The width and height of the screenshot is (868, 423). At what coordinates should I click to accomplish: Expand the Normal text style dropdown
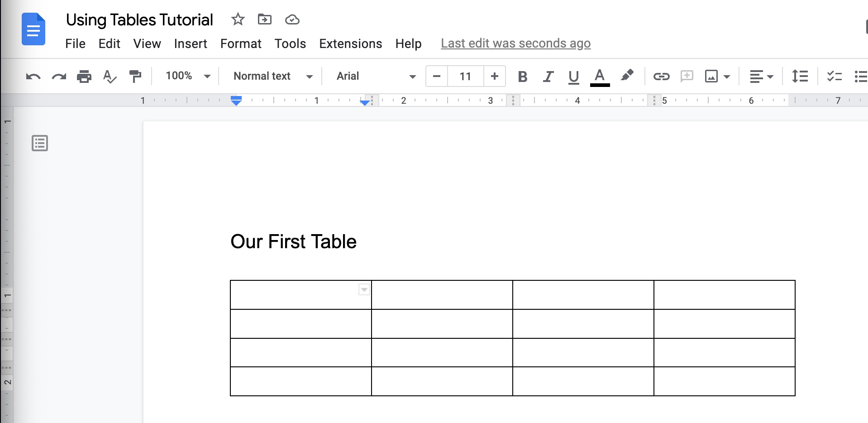(273, 76)
